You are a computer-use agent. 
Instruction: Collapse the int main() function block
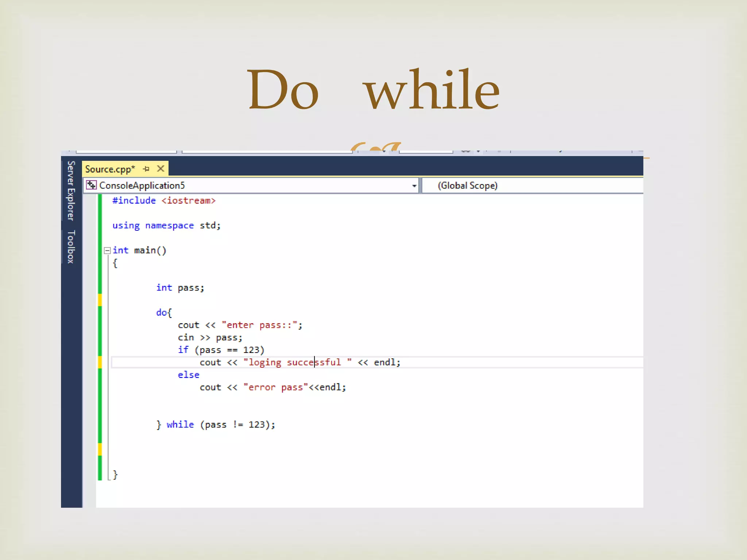(x=107, y=250)
